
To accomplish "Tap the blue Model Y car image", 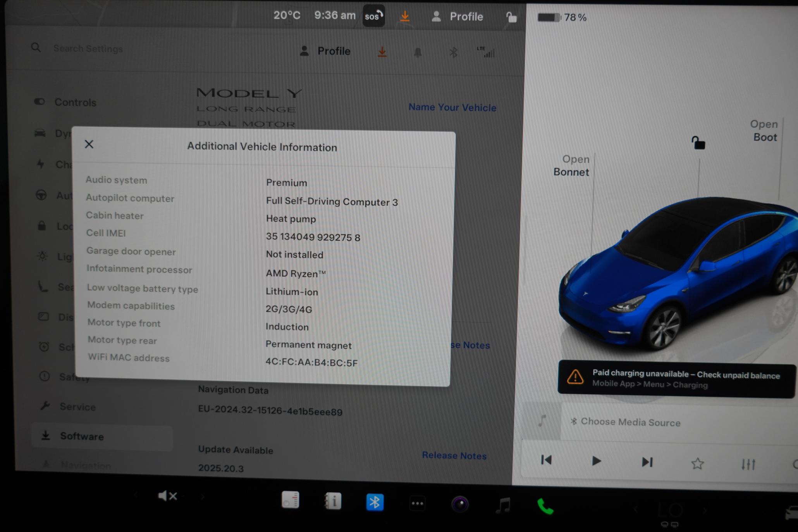I will click(x=678, y=273).
